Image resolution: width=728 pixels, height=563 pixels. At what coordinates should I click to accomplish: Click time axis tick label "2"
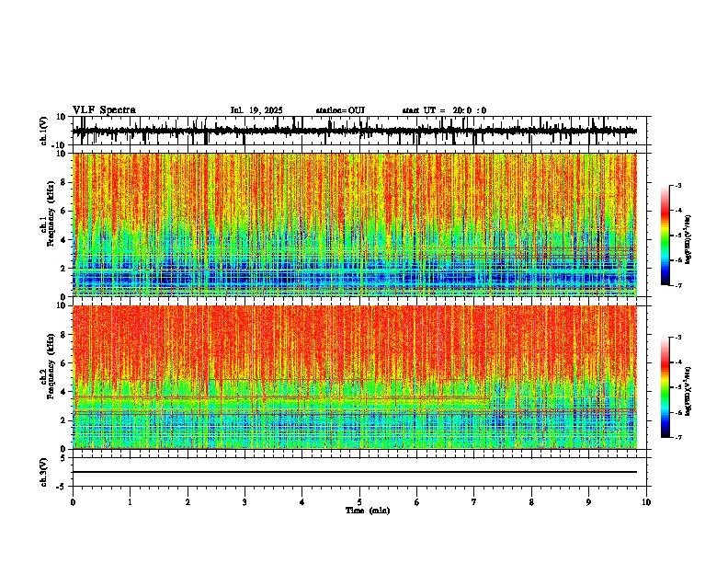[x=188, y=502]
